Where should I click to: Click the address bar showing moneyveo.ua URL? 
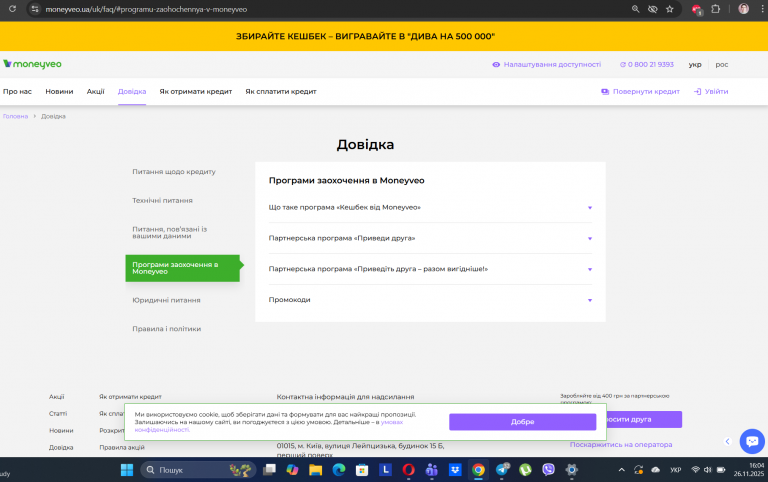[x=146, y=9]
